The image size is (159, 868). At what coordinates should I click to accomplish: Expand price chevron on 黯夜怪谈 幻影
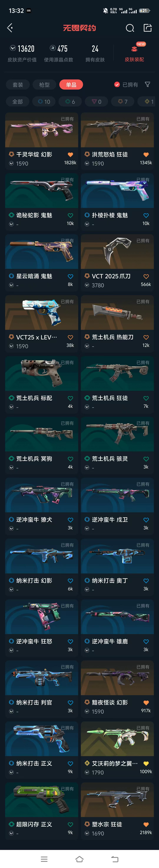click(x=87, y=711)
